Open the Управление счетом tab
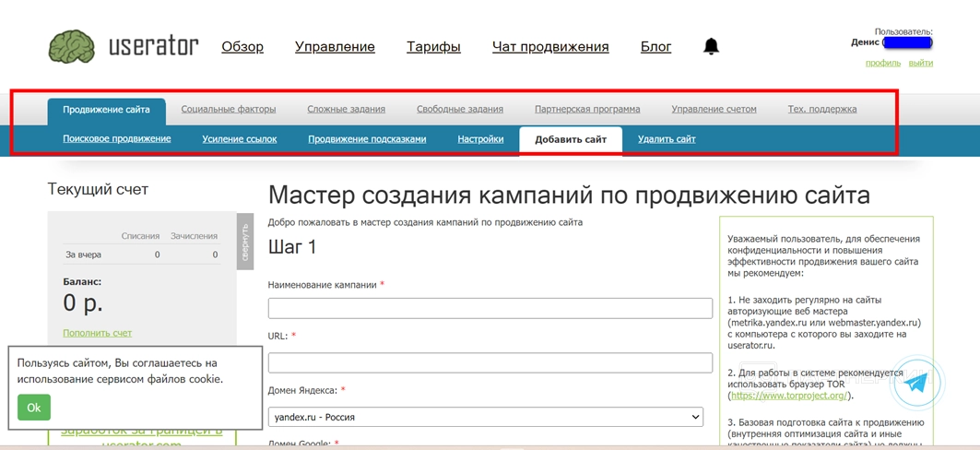 pos(714,110)
